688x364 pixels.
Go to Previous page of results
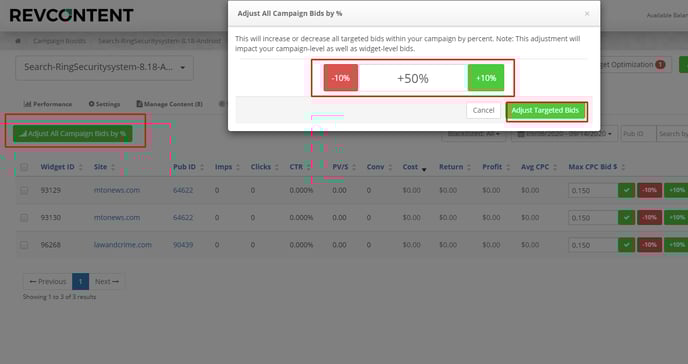coord(47,282)
